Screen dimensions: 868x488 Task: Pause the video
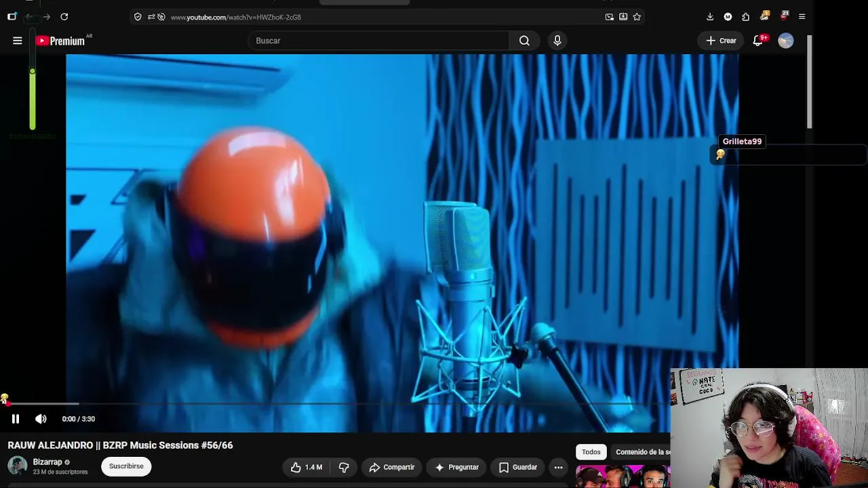(16, 419)
